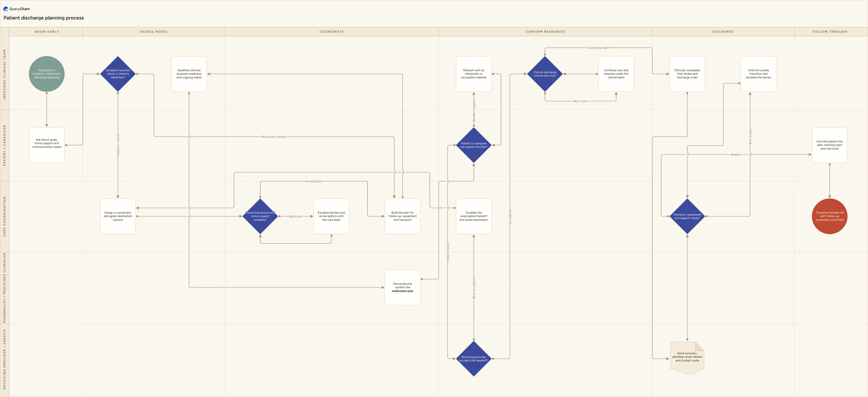Screen dimensions: 868x397
Task: Click the CARE COORDINATION lane label
Action: 4,216
